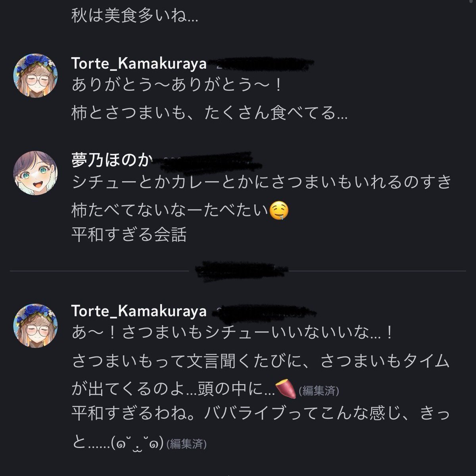The width and height of the screenshot is (476, 476).
Task: Click the さつまいもって文言聞くたびに message line
Action: click(261, 361)
